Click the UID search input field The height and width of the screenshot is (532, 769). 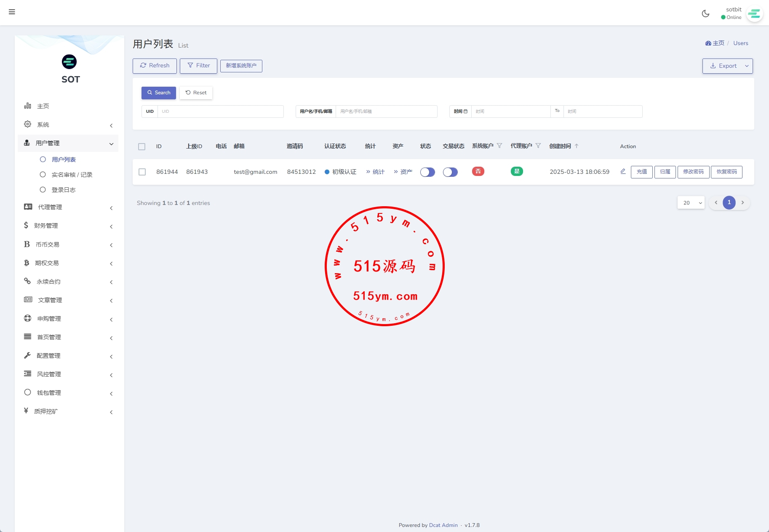[220, 112]
